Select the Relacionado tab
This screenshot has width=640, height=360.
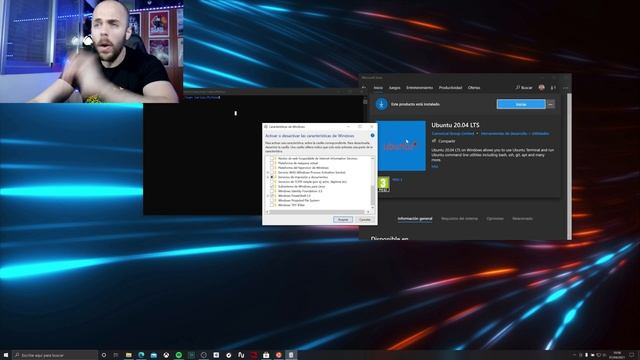pyautogui.click(x=522, y=219)
